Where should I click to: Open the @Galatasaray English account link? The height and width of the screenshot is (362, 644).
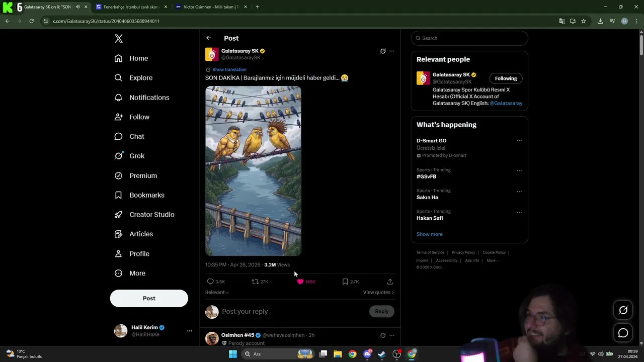506,103
